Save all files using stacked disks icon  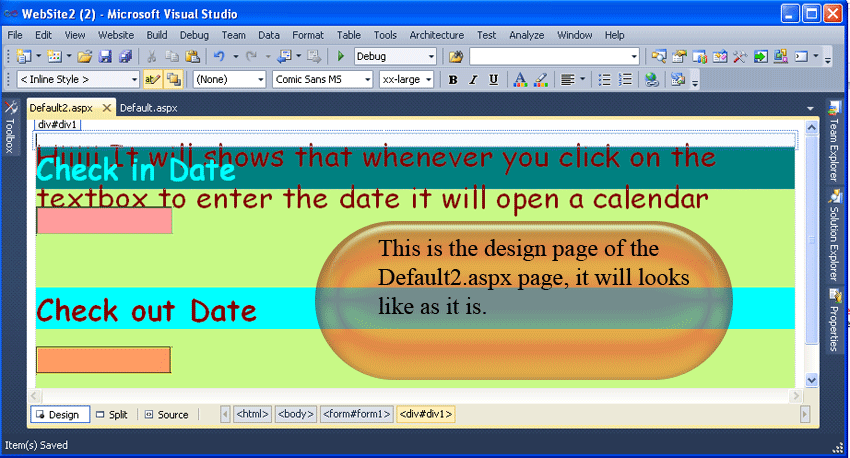click(x=126, y=56)
